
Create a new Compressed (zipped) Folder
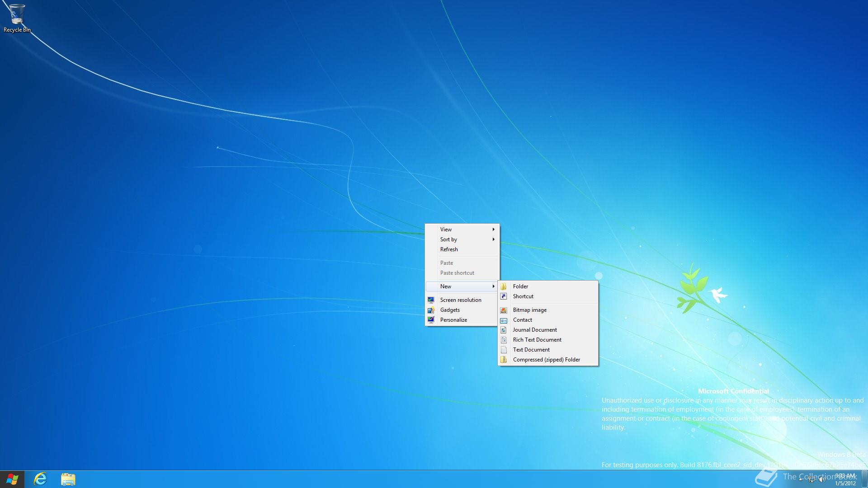pos(548,360)
